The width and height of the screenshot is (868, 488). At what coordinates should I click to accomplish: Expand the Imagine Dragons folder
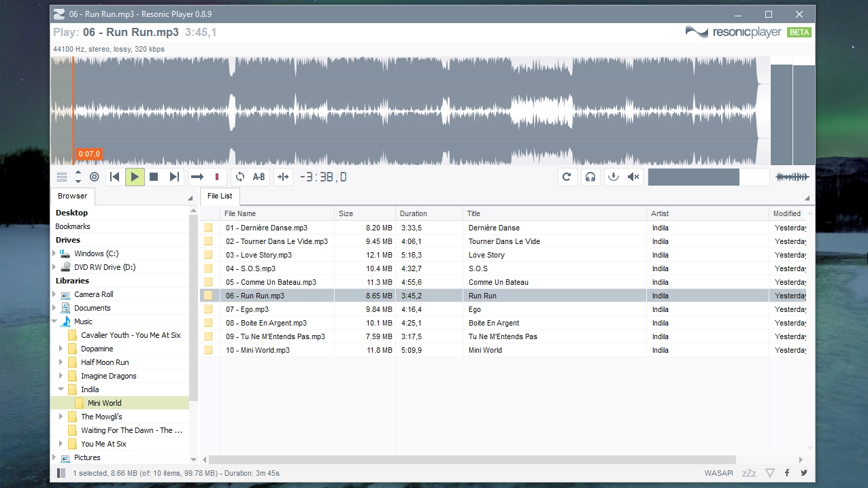[61, 376]
